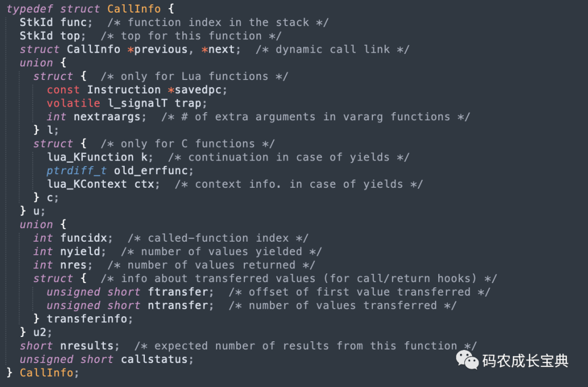588x387 pixels.
Task: Click the 码农成长宝典 watermark text
Action: tap(525, 360)
